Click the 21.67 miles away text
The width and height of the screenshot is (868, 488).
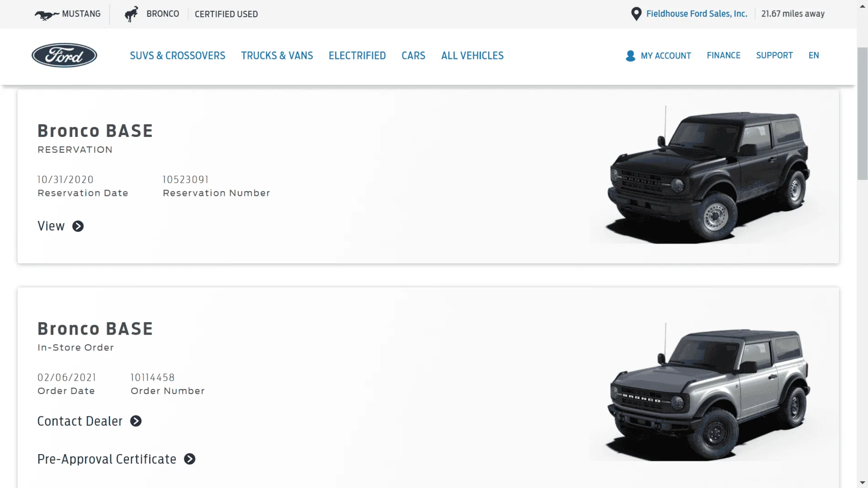click(x=793, y=14)
